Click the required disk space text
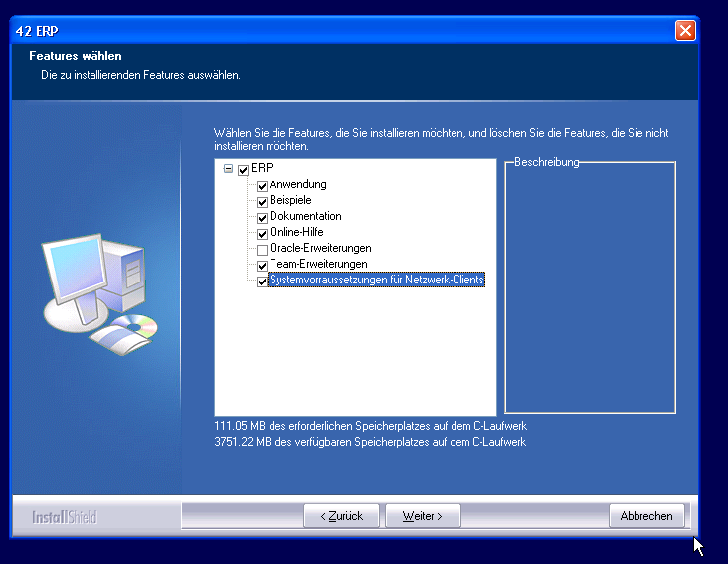The image size is (728, 564). [x=371, y=426]
